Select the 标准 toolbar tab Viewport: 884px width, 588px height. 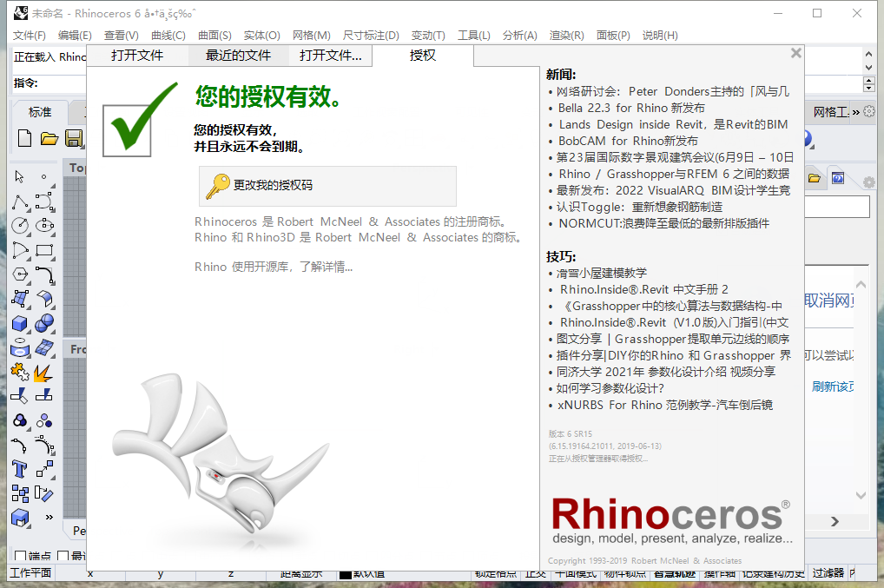(40, 112)
